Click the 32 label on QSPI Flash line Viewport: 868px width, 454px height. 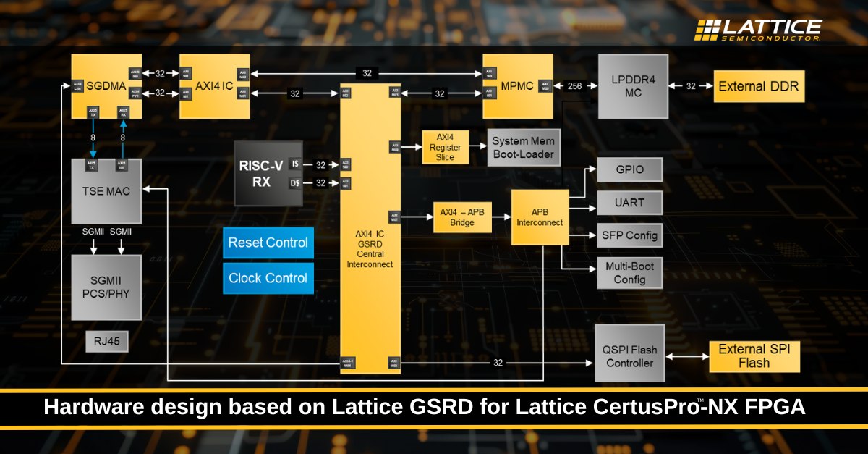click(498, 362)
